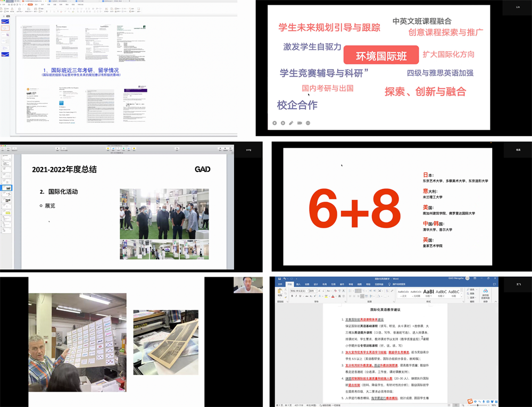Switch to the 插入 ribbon tab in Word
Screen dimensions: 532x407
(x=298, y=284)
